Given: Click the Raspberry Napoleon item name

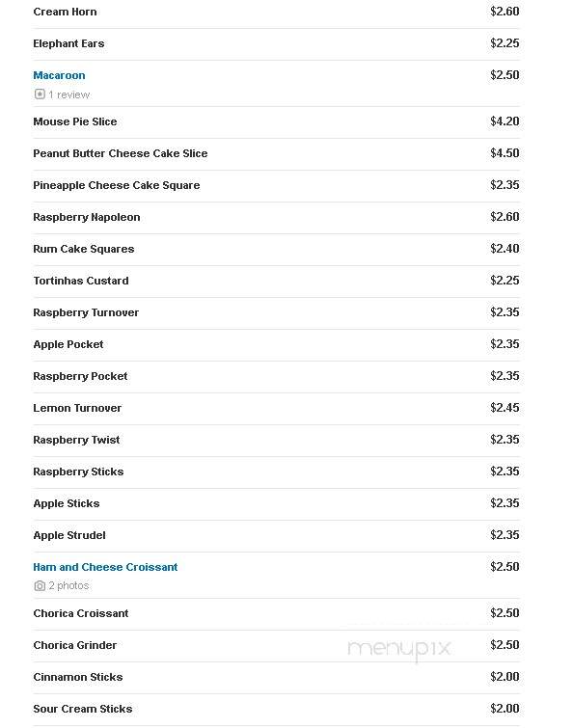Looking at the screenshot, I should coord(87,217).
